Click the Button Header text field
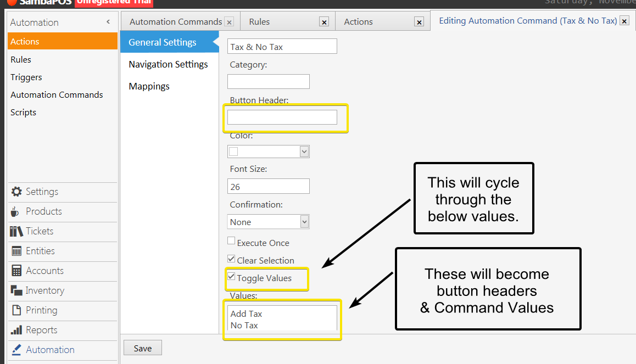The height and width of the screenshot is (364, 636). (282, 117)
